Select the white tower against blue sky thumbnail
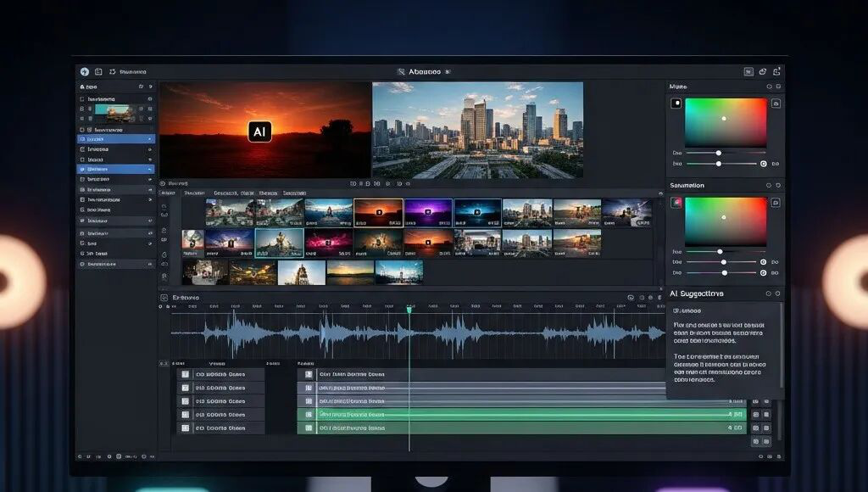 coord(302,272)
